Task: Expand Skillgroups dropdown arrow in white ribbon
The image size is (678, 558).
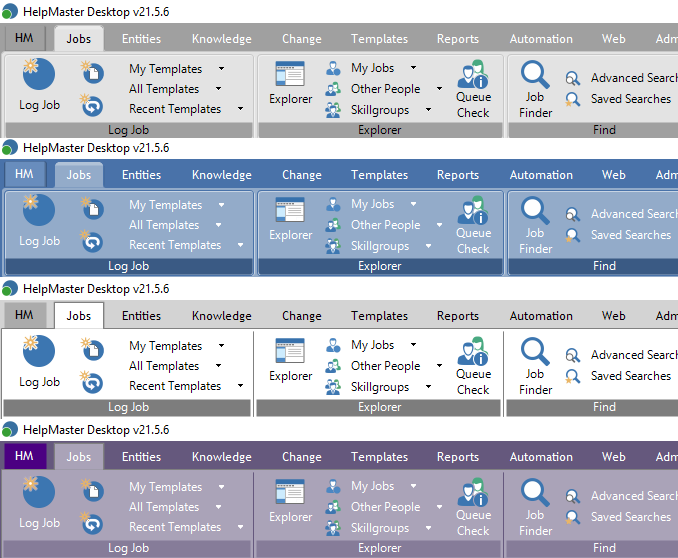Action: pyautogui.click(x=428, y=387)
